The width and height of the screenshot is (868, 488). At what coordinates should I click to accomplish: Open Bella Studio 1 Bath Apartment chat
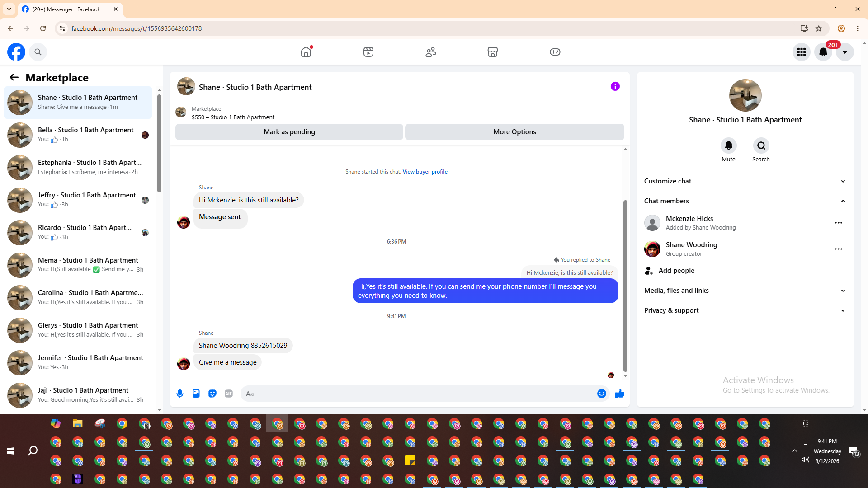(78, 135)
